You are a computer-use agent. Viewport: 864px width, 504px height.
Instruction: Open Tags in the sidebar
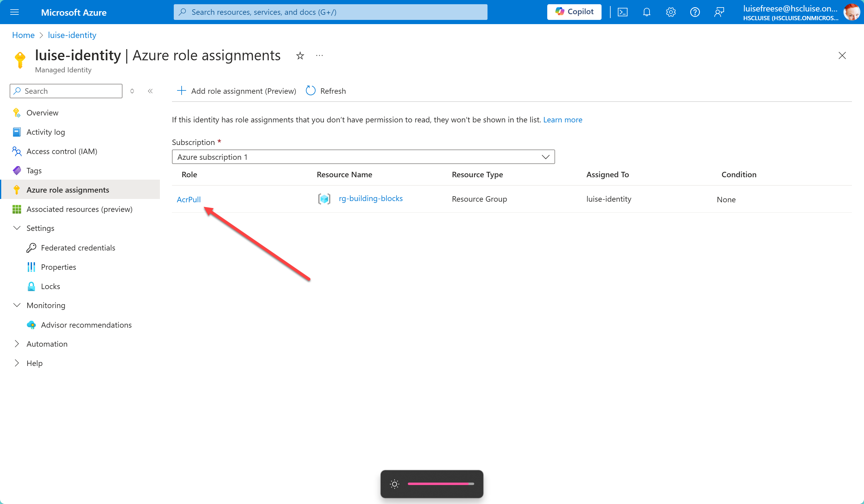[x=34, y=171]
